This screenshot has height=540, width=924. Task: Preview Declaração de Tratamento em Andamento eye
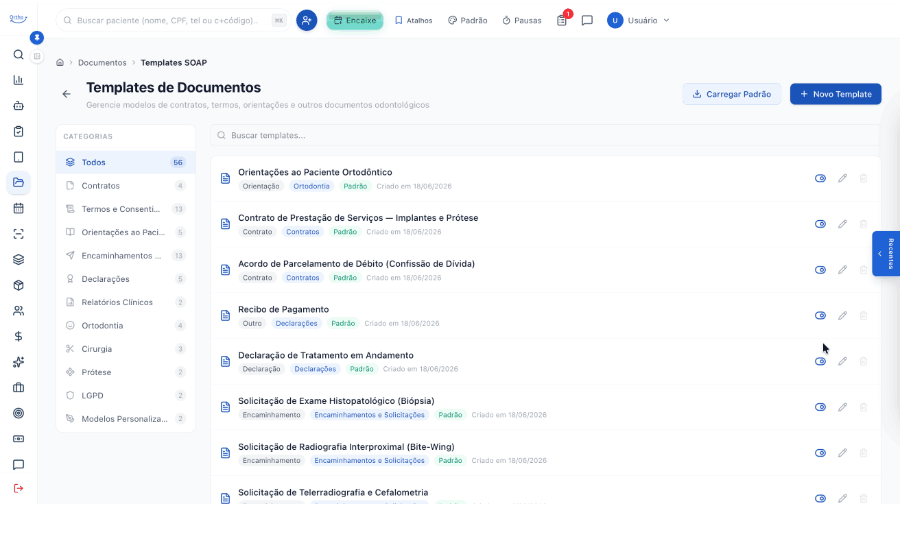pyautogui.click(x=820, y=361)
